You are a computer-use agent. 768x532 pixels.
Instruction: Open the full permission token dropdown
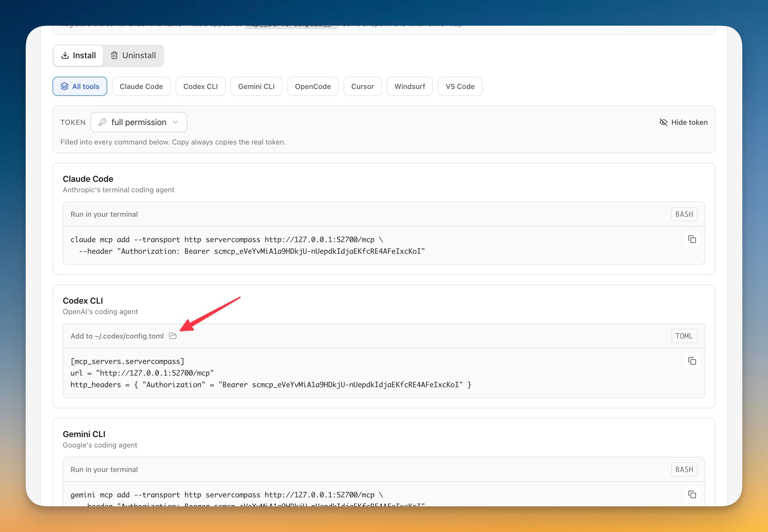139,122
